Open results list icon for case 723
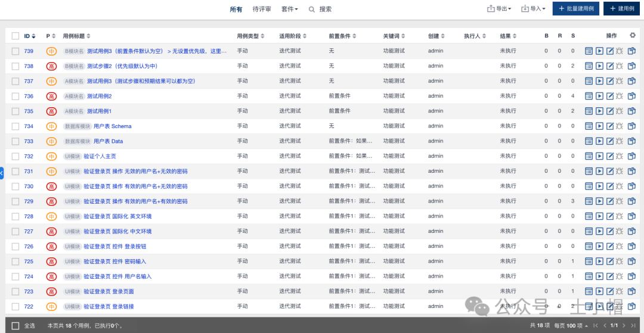The height and width of the screenshot is (333, 644). pyautogui.click(x=589, y=291)
